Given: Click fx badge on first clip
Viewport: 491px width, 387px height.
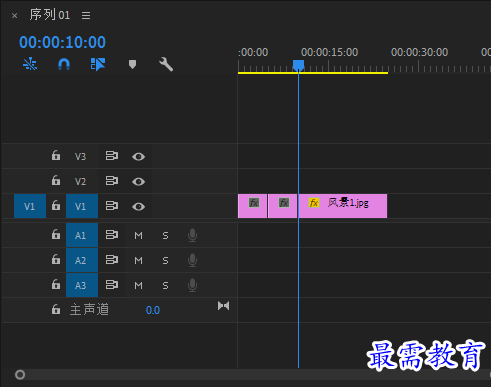Looking at the screenshot, I should pos(254,203).
